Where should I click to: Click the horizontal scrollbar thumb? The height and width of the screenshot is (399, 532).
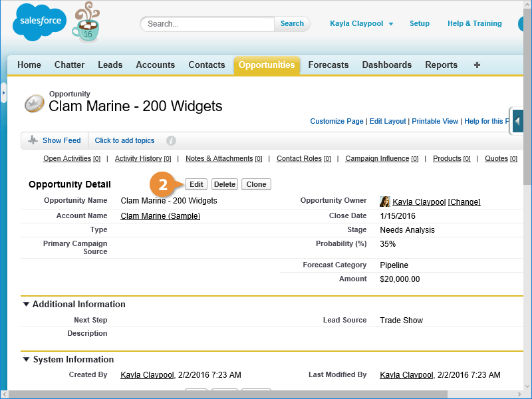pyautogui.click(x=228, y=394)
